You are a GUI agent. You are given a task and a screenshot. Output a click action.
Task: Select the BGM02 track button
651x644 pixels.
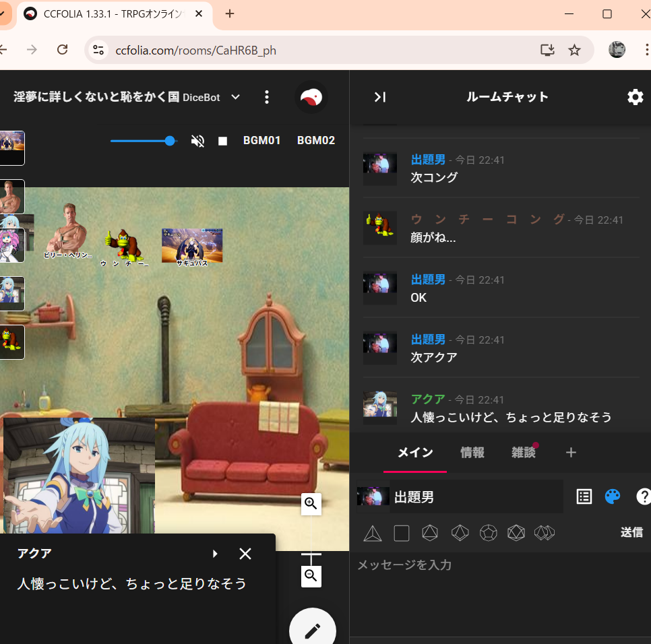[x=316, y=141]
